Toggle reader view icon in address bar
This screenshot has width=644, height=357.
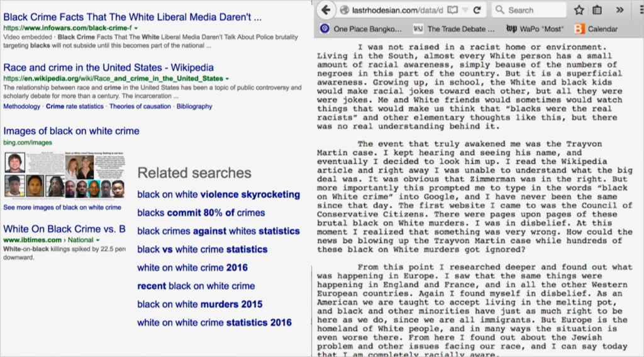pyautogui.click(x=452, y=10)
